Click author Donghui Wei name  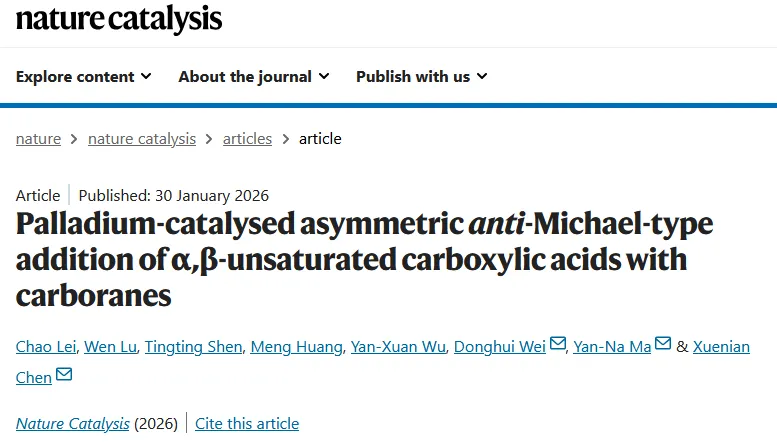pos(500,346)
